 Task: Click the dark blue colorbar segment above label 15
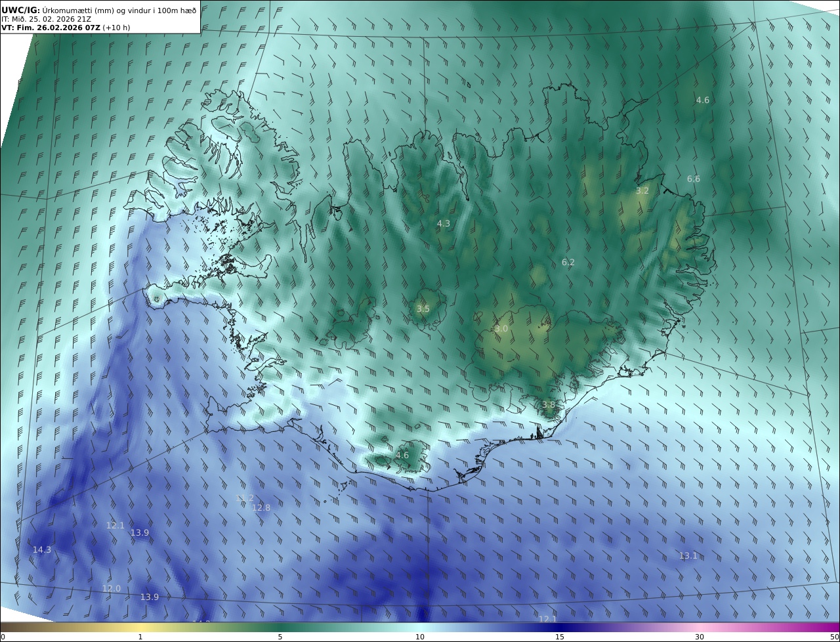[x=560, y=627]
